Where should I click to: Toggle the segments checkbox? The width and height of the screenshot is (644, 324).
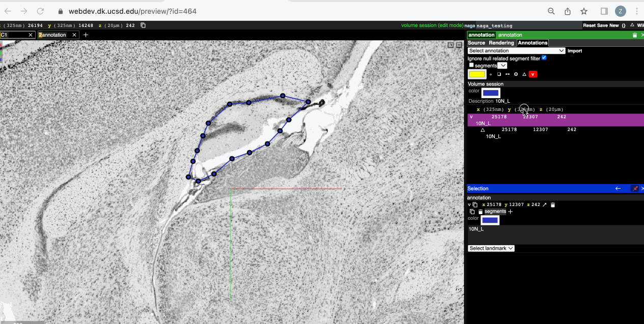(x=471, y=65)
